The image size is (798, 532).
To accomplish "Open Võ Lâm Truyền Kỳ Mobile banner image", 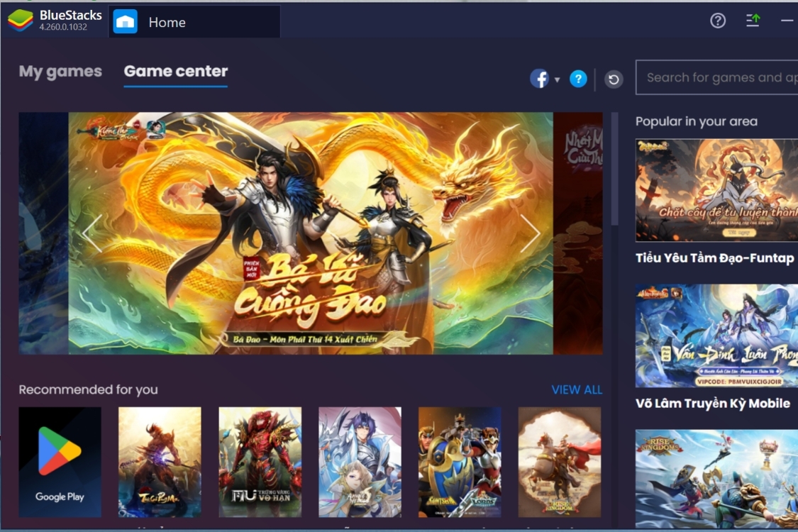I will click(x=716, y=336).
